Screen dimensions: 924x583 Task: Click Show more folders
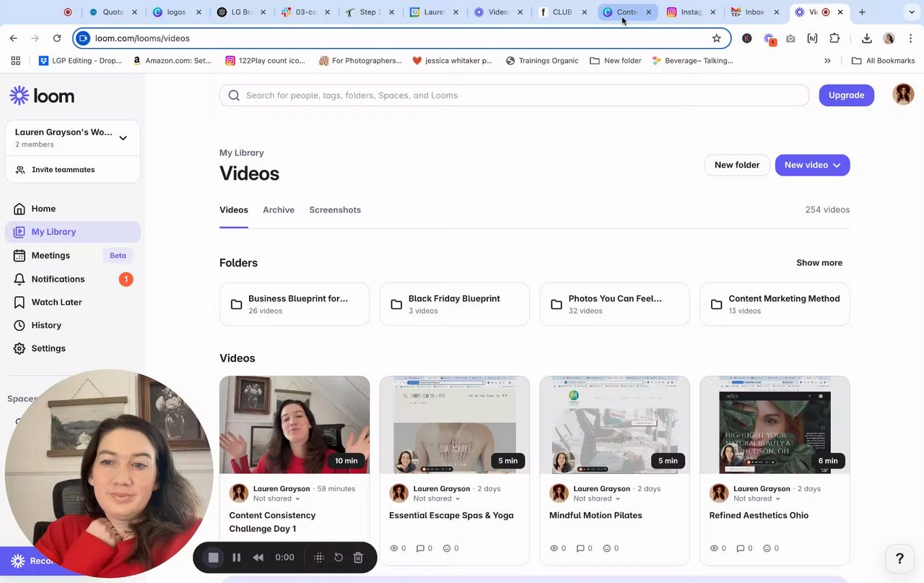tap(819, 263)
